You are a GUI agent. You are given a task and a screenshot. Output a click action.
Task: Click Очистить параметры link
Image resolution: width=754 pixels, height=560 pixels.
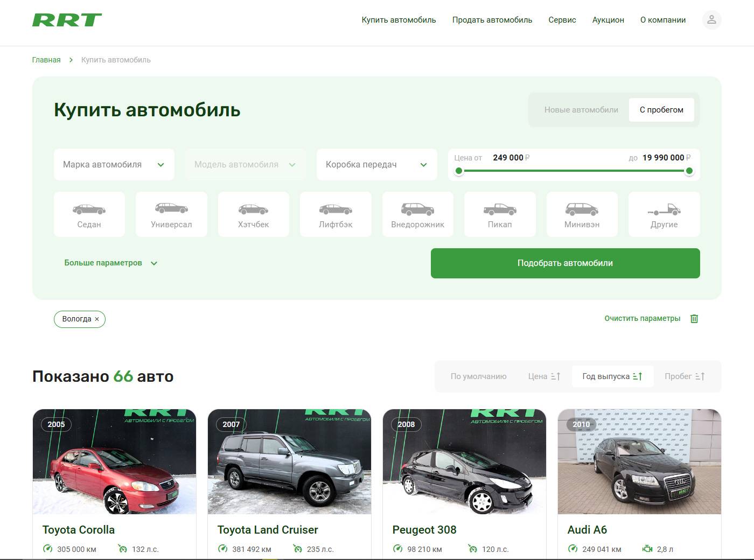[x=643, y=319]
